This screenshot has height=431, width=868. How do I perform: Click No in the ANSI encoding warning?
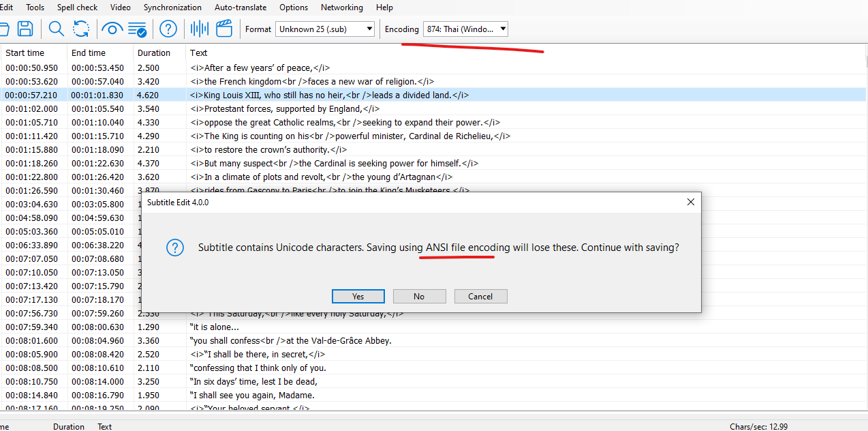(x=419, y=296)
